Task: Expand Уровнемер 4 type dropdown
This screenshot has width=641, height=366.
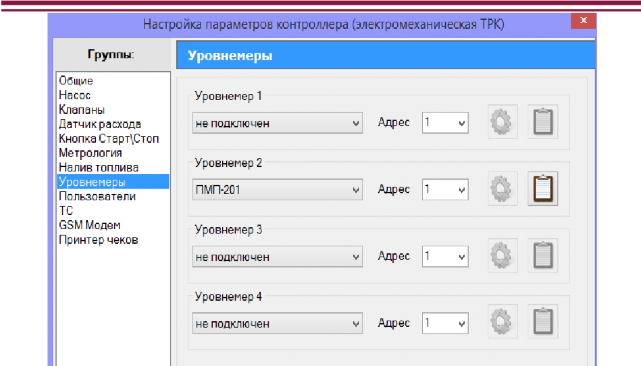Action: coord(277,323)
